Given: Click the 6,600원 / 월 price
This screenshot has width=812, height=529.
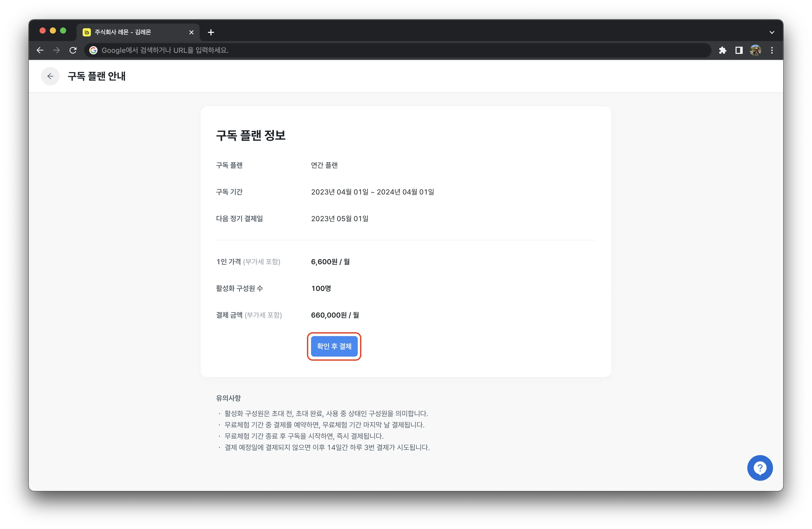Looking at the screenshot, I should 330,262.
